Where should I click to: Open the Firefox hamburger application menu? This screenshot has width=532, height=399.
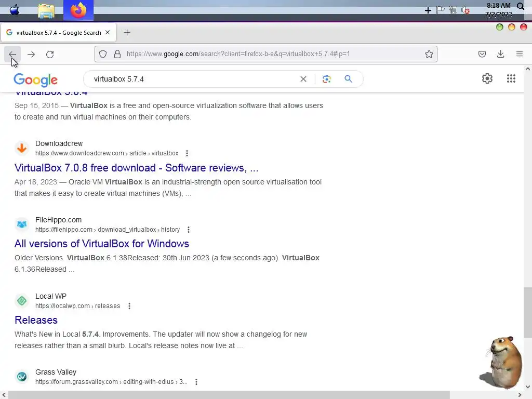pyautogui.click(x=519, y=54)
